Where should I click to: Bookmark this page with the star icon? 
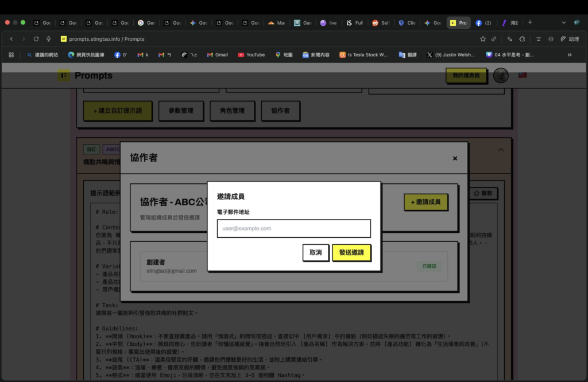coord(483,39)
